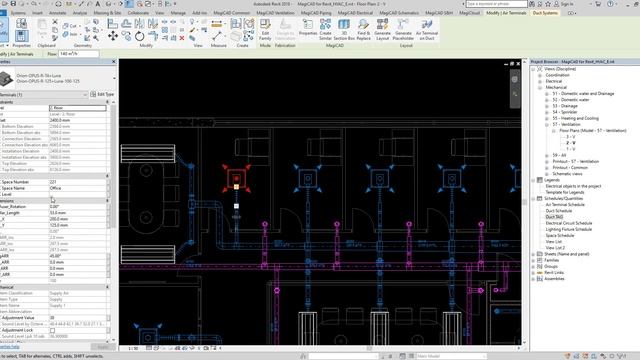Click the Cut geometry tool
This screenshot has height=360, width=640.
pyautogui.click(x=70, y=26)
